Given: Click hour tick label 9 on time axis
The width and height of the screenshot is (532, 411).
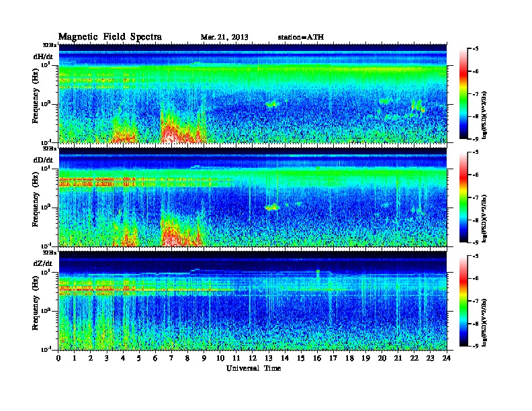Looking at the screenshot, I should pos(204,358).
